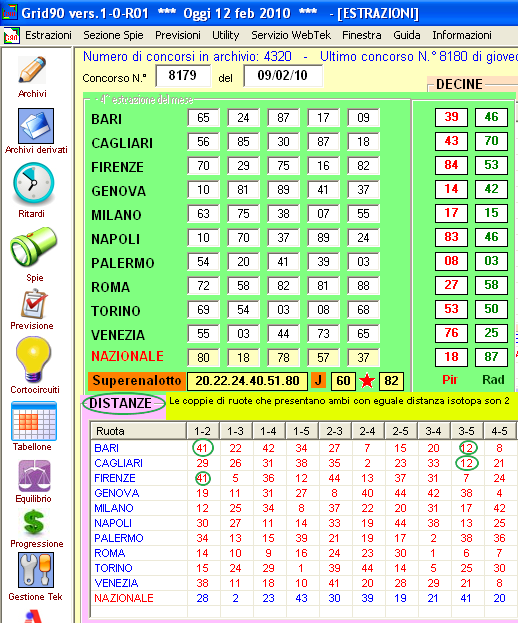This screenshot has height=623, width=518.
Task: Open the Cortocircuiti lightbulb icon
Action: click(33, 359)
